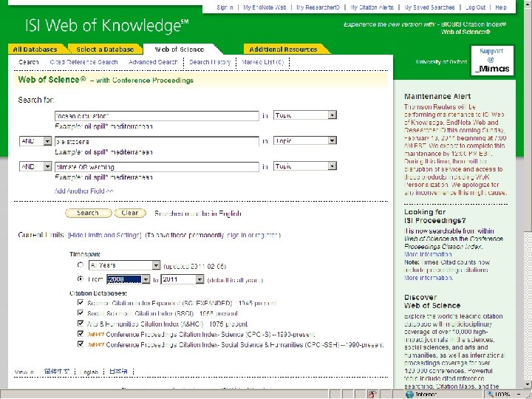Open Topic field dropdown for first search row
The image size is (532, 399).
305,115
